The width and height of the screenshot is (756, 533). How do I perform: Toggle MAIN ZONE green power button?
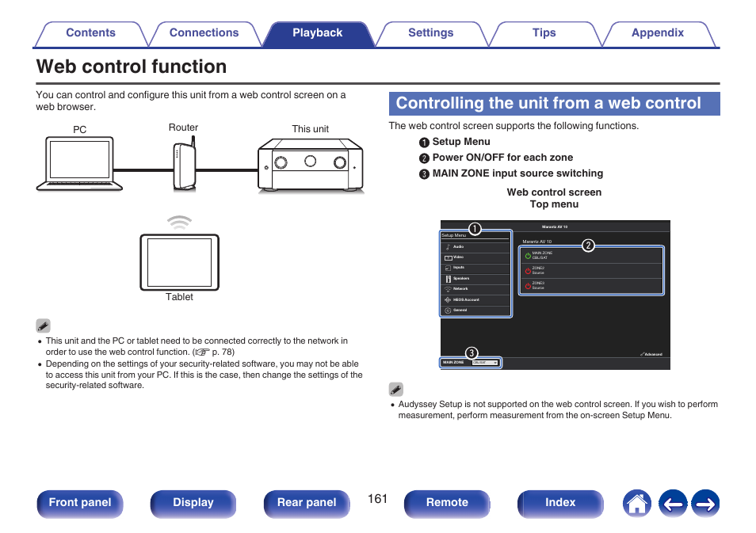point(528,256)
